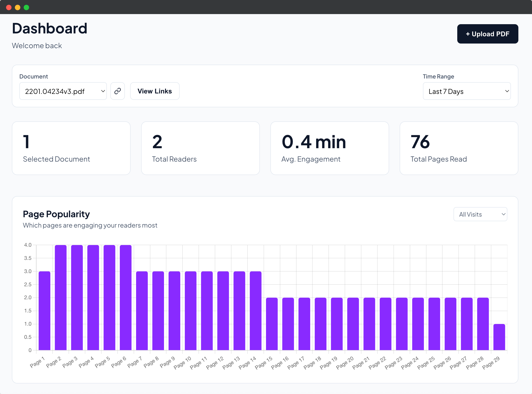Open the Last 7 Days time range dropdown
The image size is (532, 394).
pyautogui.click(x=466, y=91)
